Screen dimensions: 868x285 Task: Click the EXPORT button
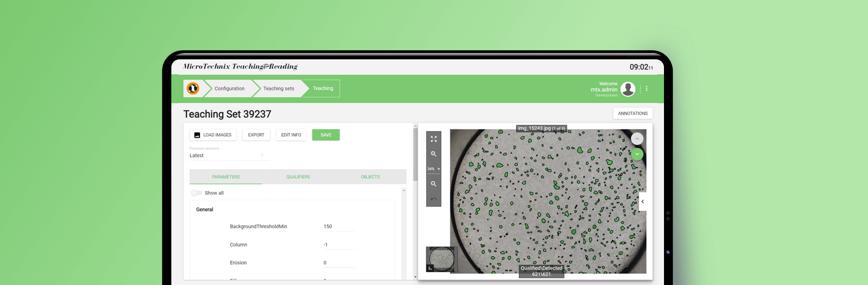tap(256, 135)
